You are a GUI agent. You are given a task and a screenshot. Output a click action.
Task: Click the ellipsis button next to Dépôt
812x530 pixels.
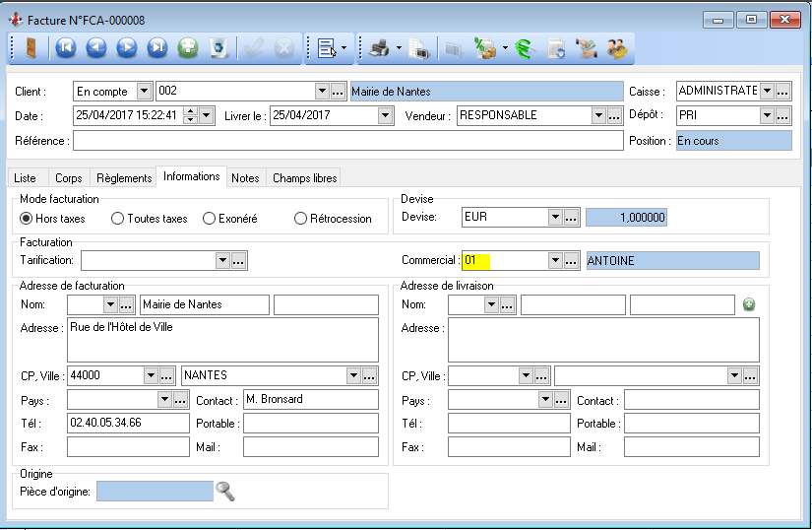click(x=783, y=115)
